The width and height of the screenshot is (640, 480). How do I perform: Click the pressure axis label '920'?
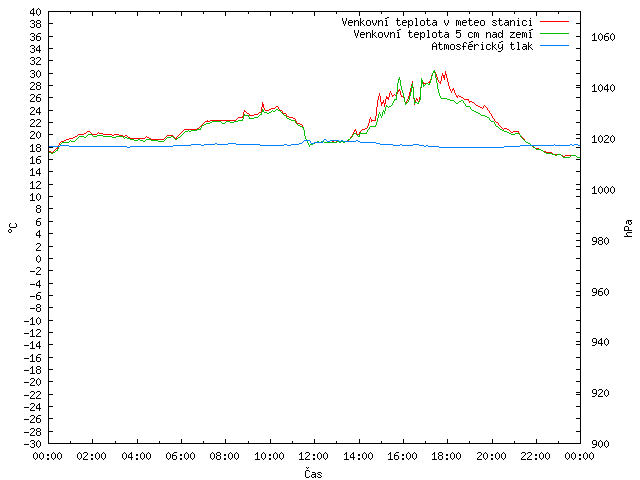pos(600,393)
